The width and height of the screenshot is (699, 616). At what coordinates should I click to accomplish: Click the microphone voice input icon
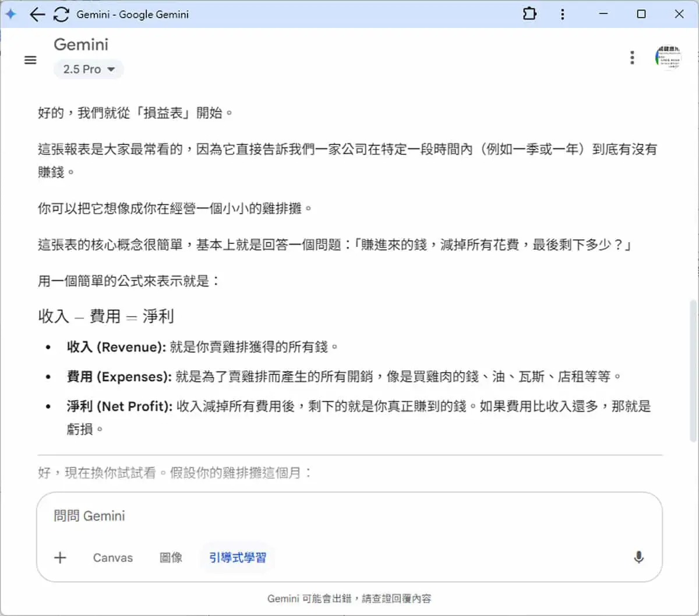point(639,557)
